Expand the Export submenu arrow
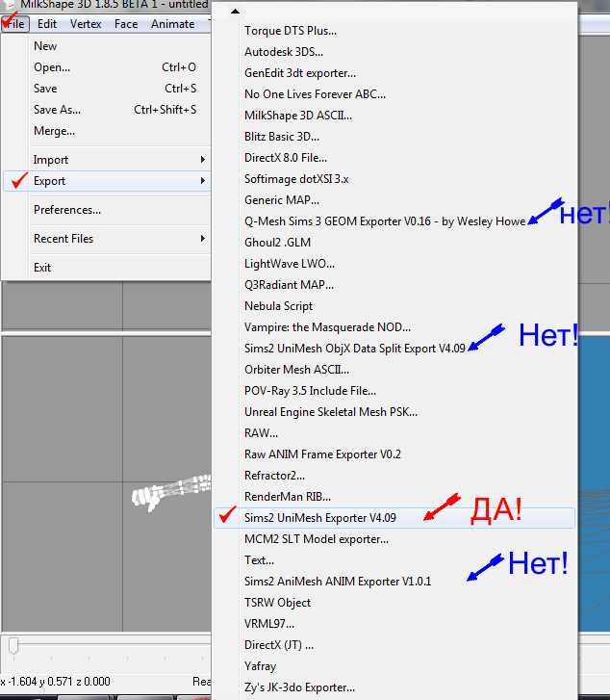Image resolution: width=610 pixels, height=700 pixels. [x=203, y=181]
